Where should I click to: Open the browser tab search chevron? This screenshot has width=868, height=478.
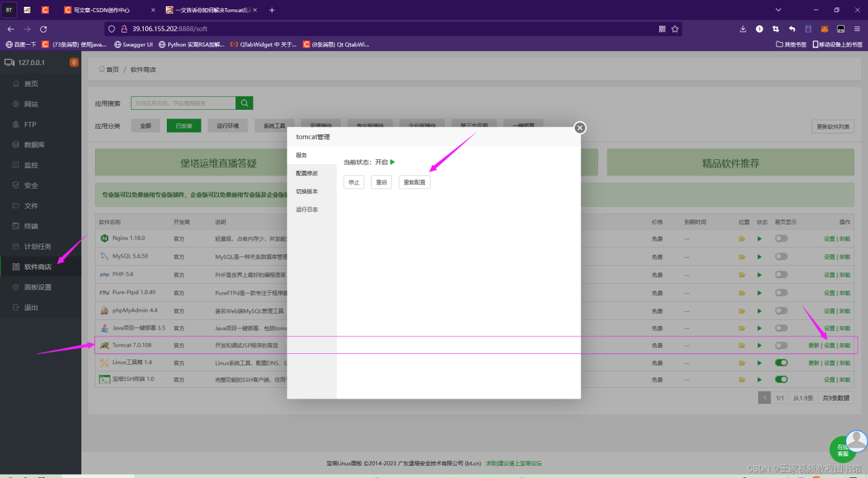tap(778, 9)
